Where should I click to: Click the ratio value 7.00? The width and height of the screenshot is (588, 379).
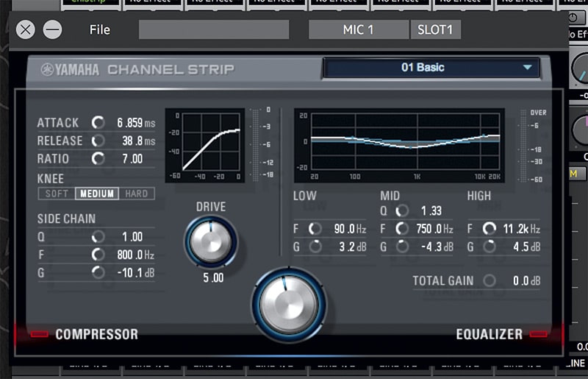(132, 159)
